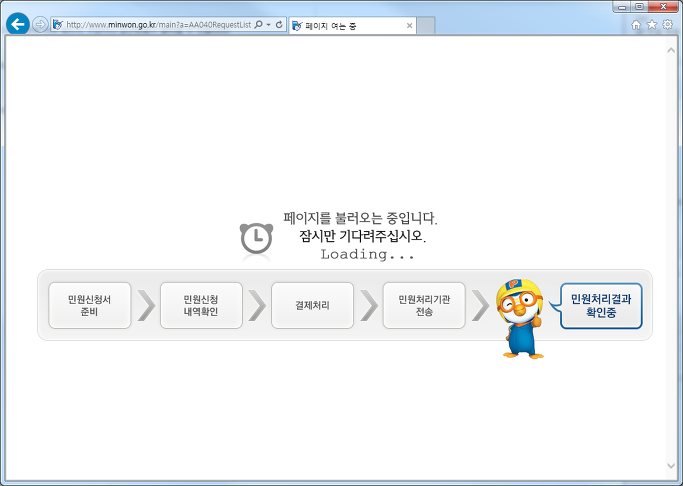Click the scrollbar up arrow
Screen dimensions: 683x486
tap(671, 51)
